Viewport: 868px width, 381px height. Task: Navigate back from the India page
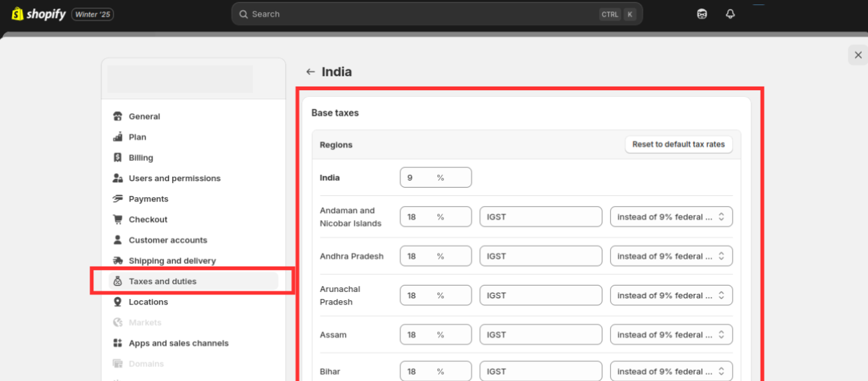click(310, 71)
